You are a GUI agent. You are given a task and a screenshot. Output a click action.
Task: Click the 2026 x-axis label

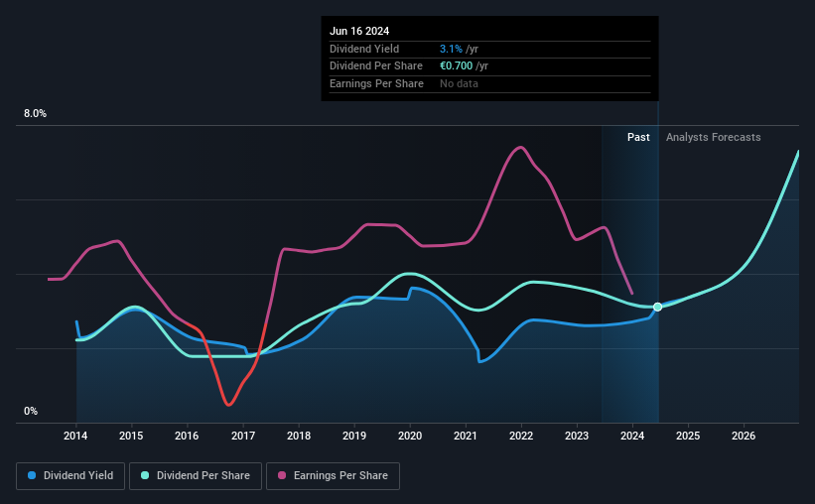(744, 436)
